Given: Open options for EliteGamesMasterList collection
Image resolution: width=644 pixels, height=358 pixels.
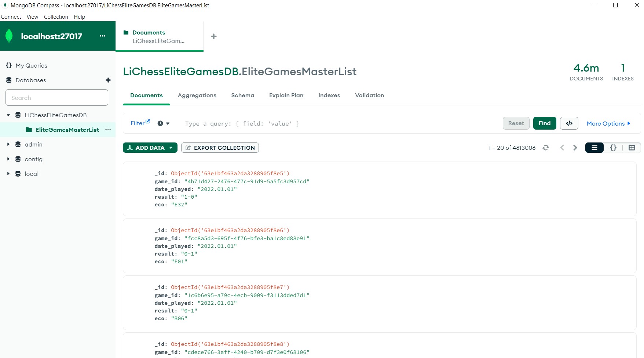Looking at the screenshot, I should pos(108,130).
